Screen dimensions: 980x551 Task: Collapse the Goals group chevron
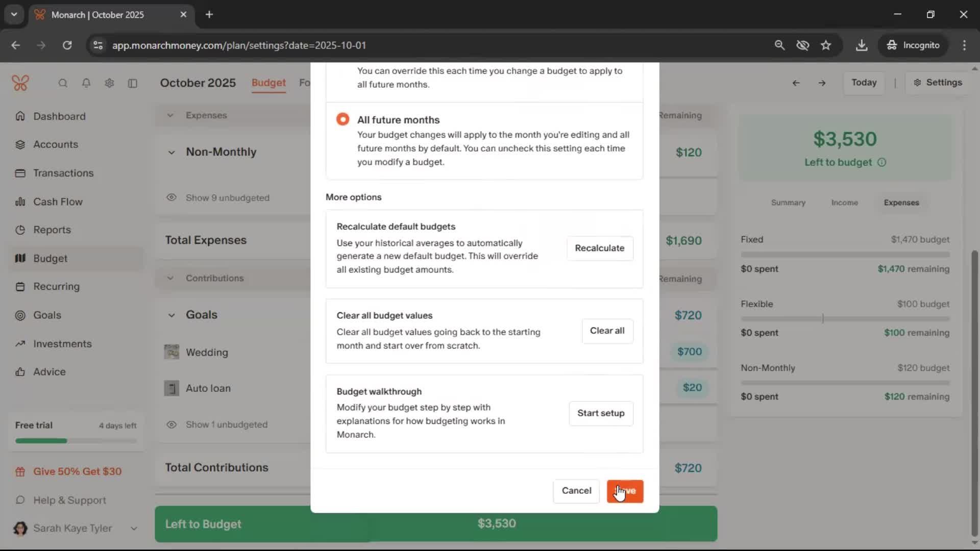(x=171, y=315)
